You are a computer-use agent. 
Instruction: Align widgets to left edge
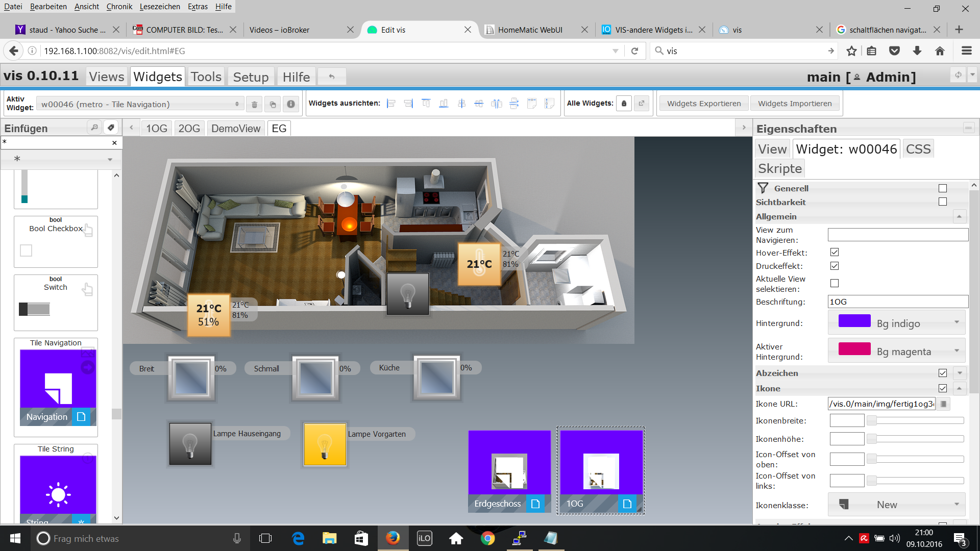coord(391,104)
